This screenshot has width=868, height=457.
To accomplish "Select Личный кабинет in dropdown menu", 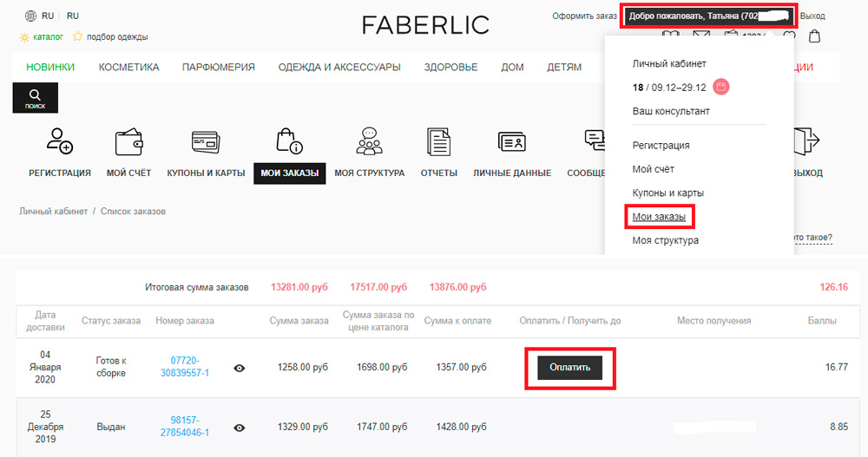I will tap(669, 63).
